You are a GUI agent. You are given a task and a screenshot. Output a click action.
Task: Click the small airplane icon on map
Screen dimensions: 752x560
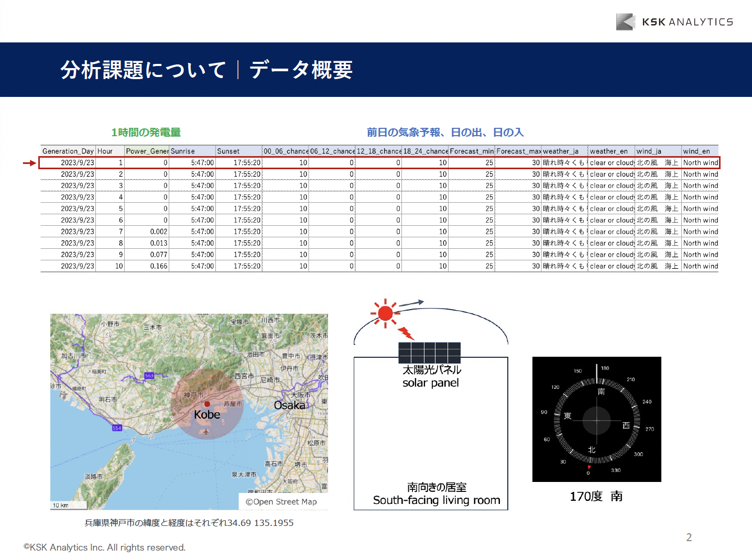[206, 432]
